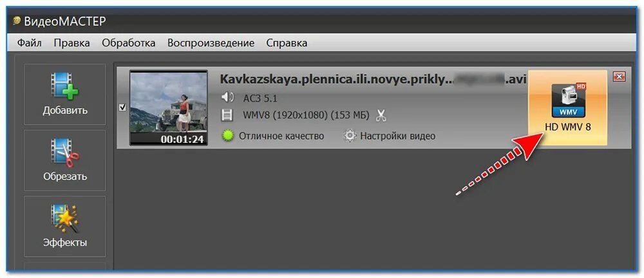Click the speaker audio track icon
The width and height of the screenshot is (644, 278).
tap(227, 98)
